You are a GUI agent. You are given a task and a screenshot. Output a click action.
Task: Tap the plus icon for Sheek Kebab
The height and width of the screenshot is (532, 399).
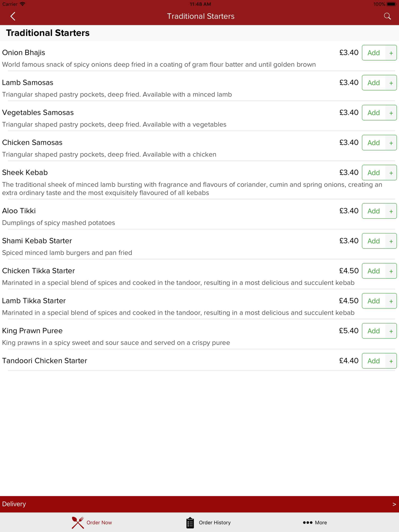click(x=391, y=173)
